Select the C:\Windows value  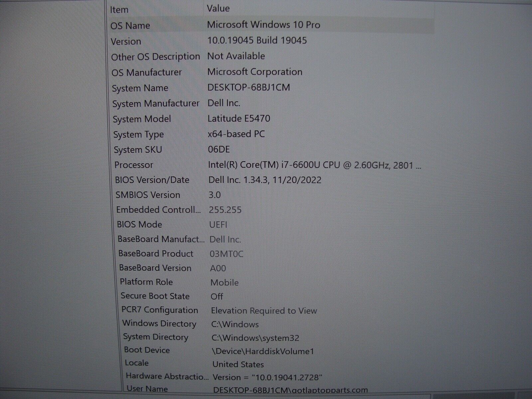[x=235, y=324]
